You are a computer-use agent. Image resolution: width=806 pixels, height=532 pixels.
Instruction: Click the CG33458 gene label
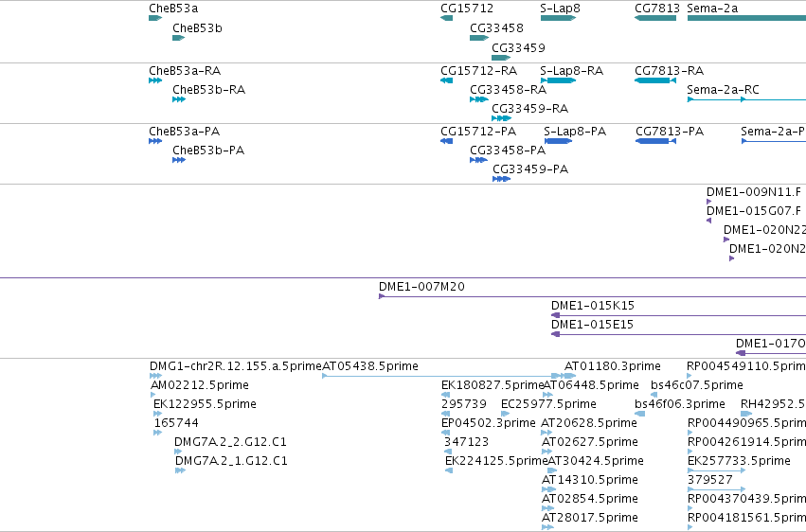pyautogui.click(x=496, y=28)
